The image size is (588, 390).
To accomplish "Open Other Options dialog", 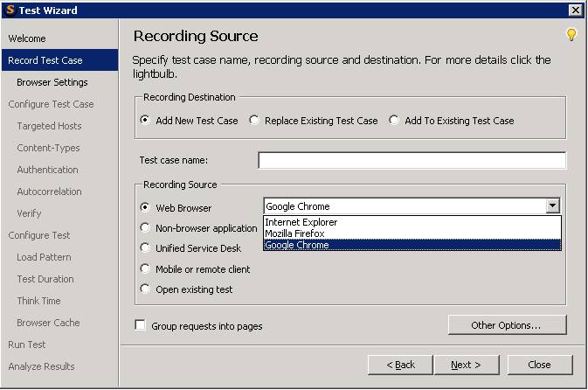I will pos(507,325).
